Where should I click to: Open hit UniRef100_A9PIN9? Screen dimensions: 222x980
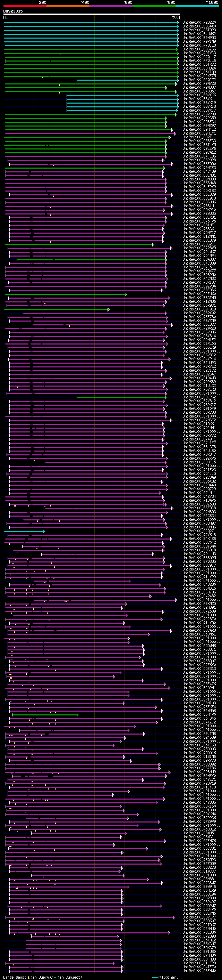[199, 41]
